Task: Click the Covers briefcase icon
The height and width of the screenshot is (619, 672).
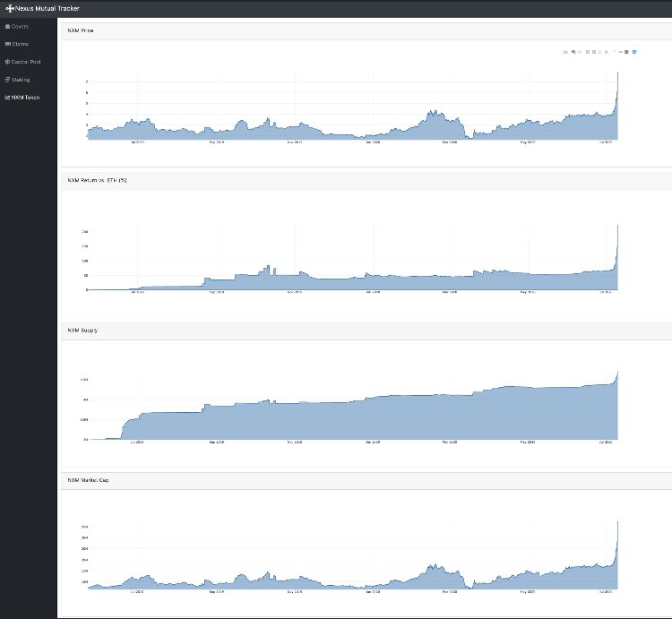Action: tap(7, 27)
